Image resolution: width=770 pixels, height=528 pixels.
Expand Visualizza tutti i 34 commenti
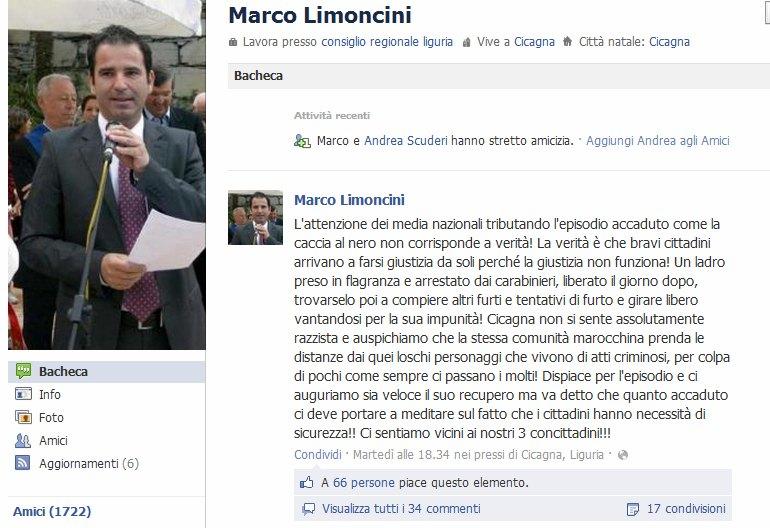pos(401,508)
